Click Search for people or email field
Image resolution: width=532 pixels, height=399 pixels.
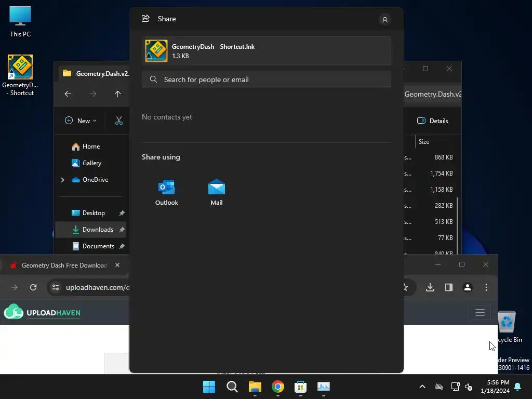267,79
